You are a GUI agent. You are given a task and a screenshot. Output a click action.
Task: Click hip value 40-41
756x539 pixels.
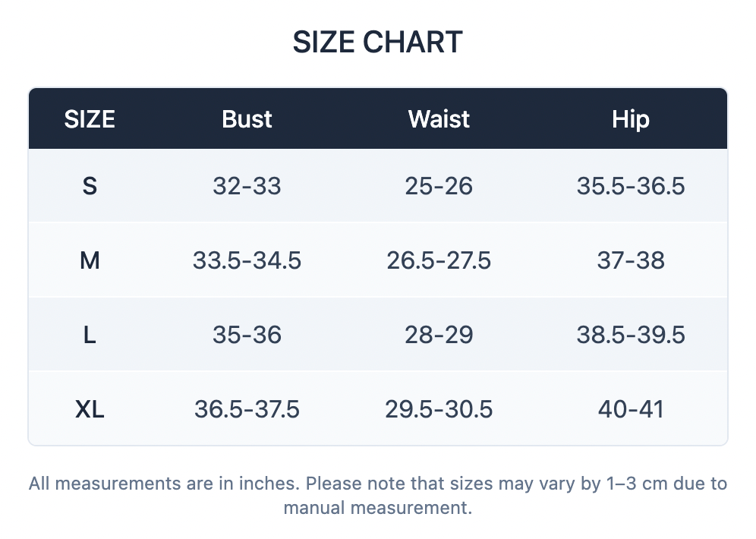click(631, 409)
